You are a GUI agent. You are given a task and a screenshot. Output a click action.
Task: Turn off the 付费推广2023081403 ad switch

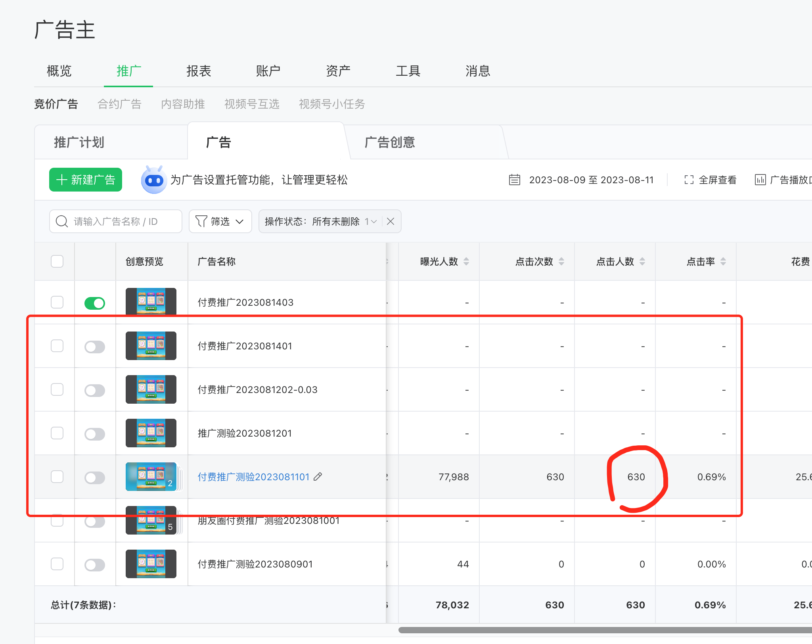(x=95, y=303)
